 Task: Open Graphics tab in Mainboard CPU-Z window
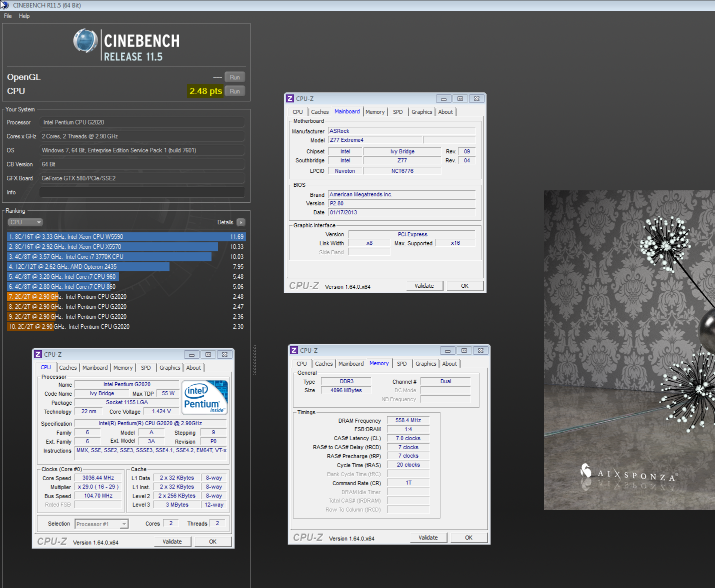tap(422, 112)
